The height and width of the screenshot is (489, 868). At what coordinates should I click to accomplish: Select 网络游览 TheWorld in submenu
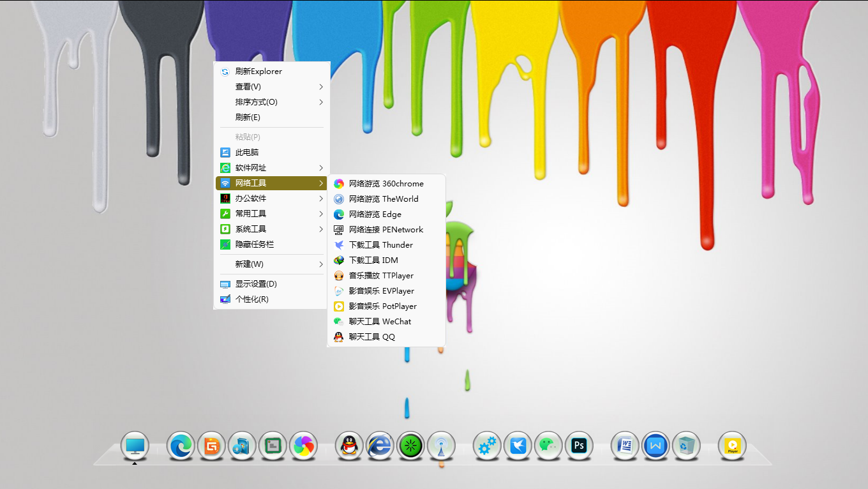coord(386,199)
